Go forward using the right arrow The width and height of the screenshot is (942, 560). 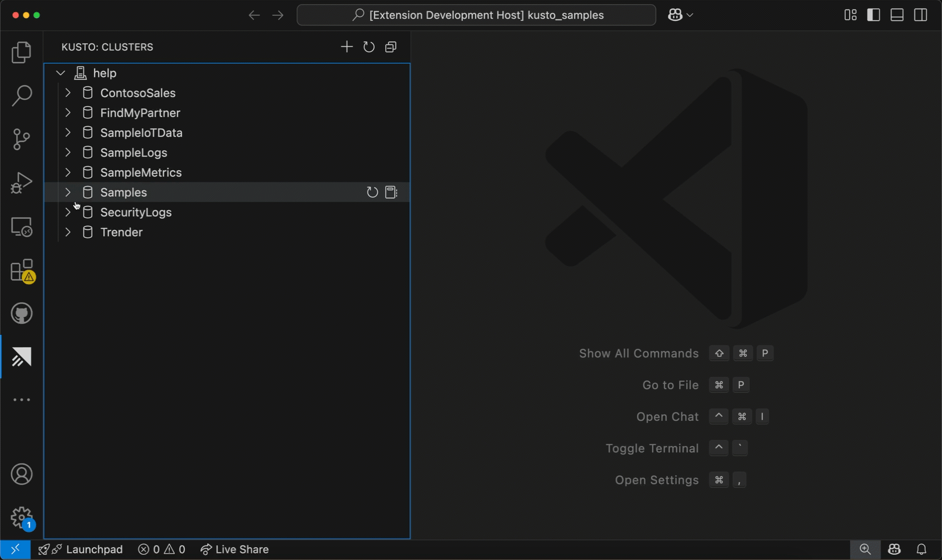click(278, 15)
